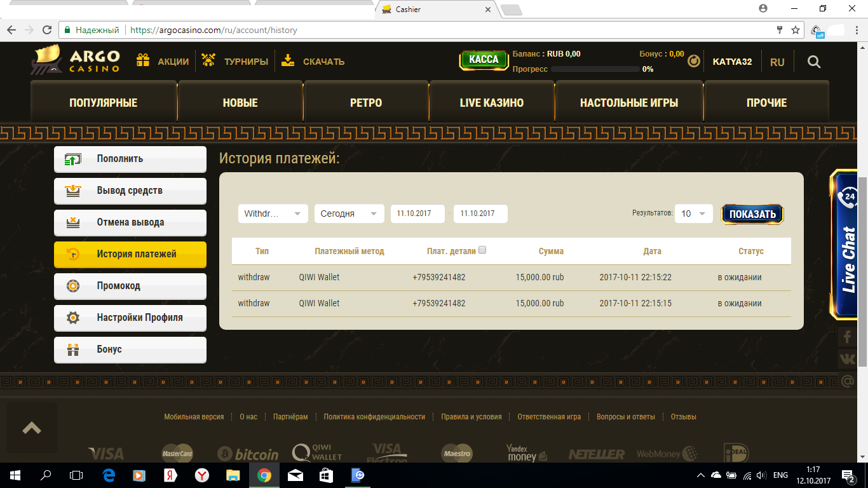The height and width of the screenshot is (488, 868).
Task: Switch to the Ретро tab
Action: pyautogui.click(x=366, y=102)
